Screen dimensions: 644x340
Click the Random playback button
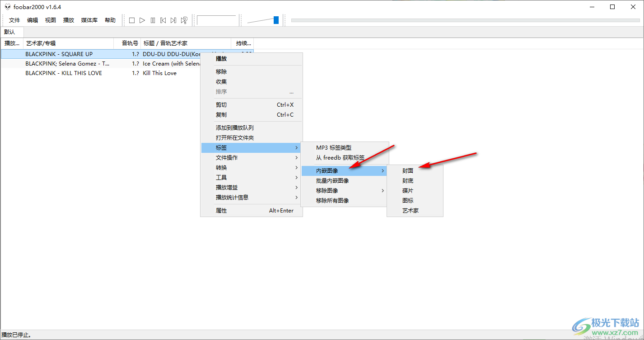184,20
